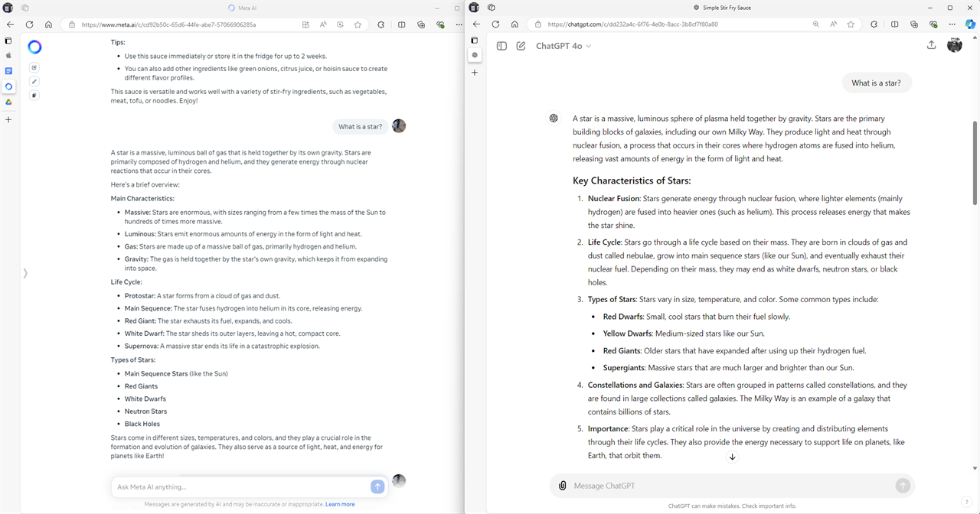The height and width of the screenshot is (514, 980).
Task: Toggle the ChatGPT sidebar panel
Action: [x=501, y=46]
